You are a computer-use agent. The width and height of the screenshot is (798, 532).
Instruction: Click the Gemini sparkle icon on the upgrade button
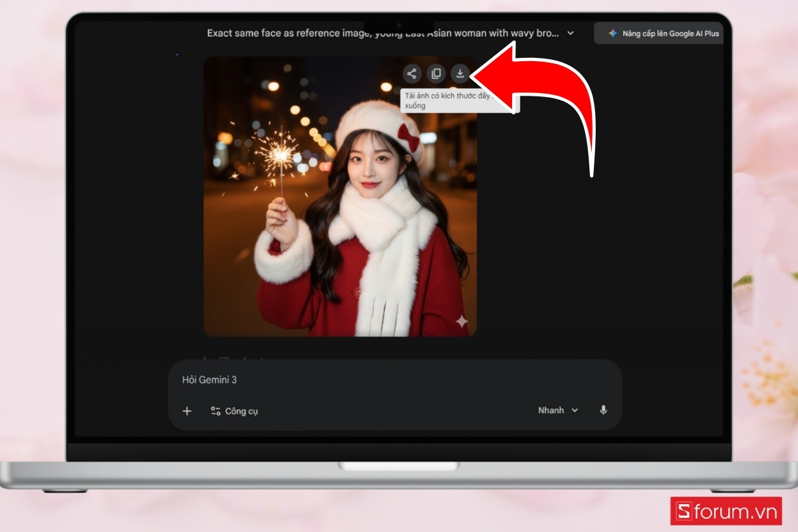[x=612, y=33]
